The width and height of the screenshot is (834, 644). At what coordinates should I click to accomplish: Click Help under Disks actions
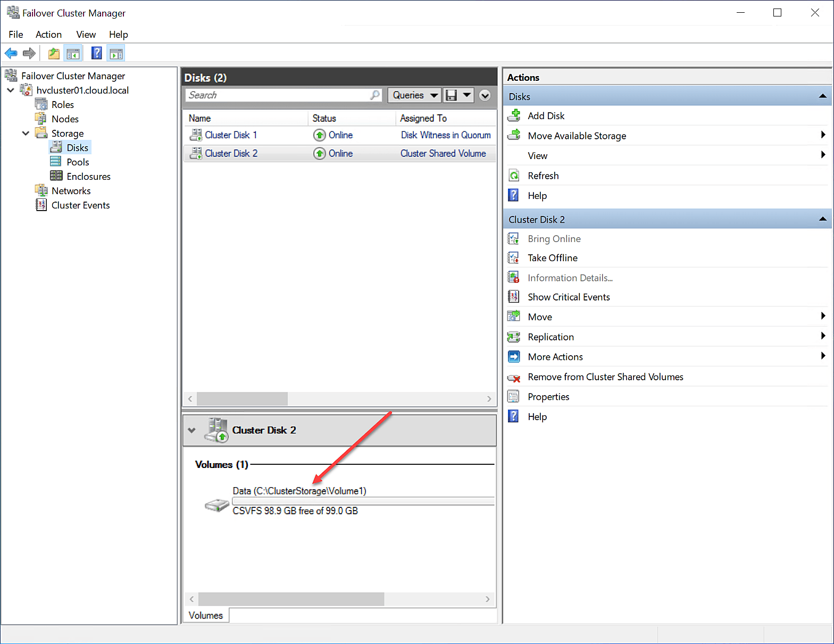coord(537,196)
